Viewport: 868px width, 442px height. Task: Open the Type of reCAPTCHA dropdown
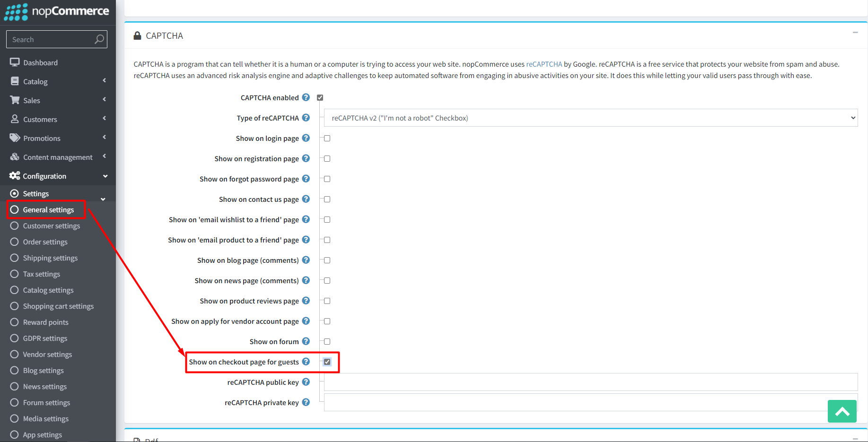(x=591, y=118)
